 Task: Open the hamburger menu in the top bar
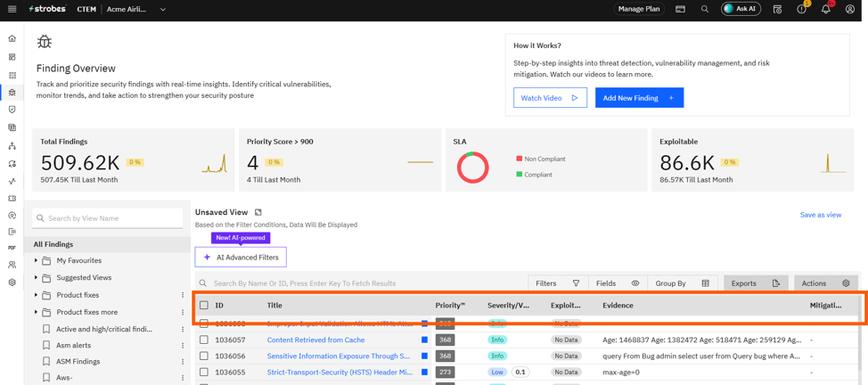pyautogui.click(x=12, y=9)
